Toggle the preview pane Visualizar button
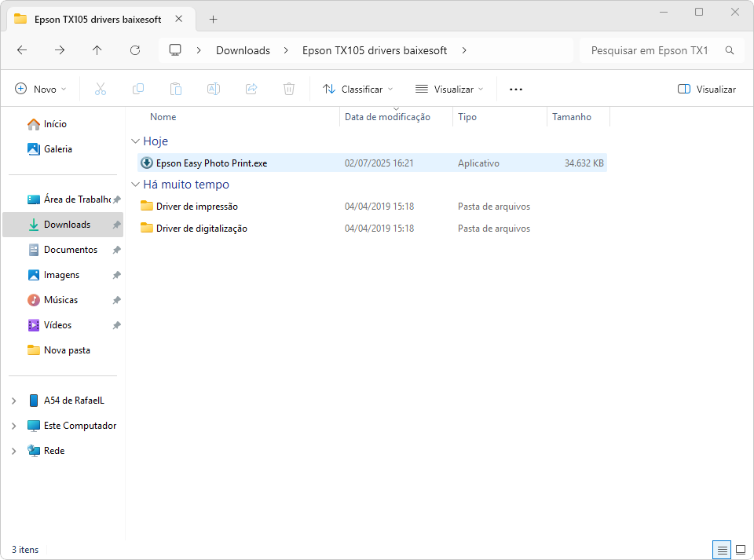The width and height of the screenshot is (754, 560). pos(707,90)
